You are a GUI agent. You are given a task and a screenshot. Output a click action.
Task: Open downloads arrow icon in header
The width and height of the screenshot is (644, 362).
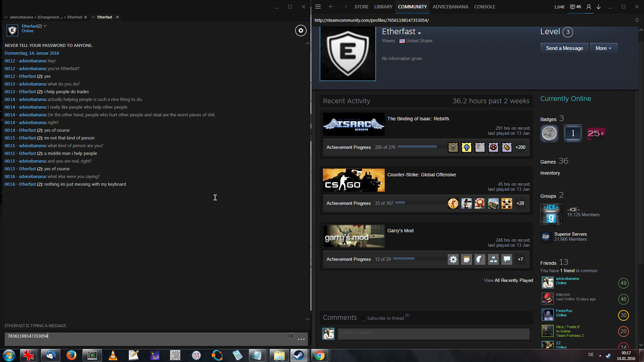coord(598,7)
